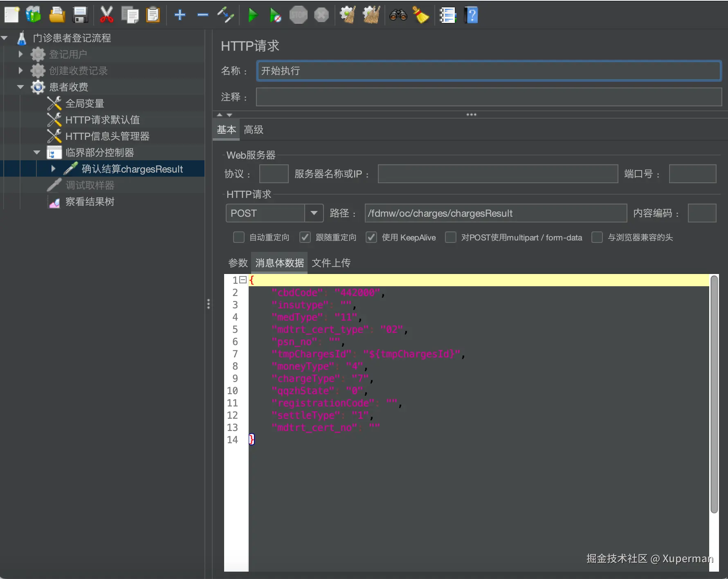Switch to the 高级 tab
The image size is (728, 579).
click(254, 130)
